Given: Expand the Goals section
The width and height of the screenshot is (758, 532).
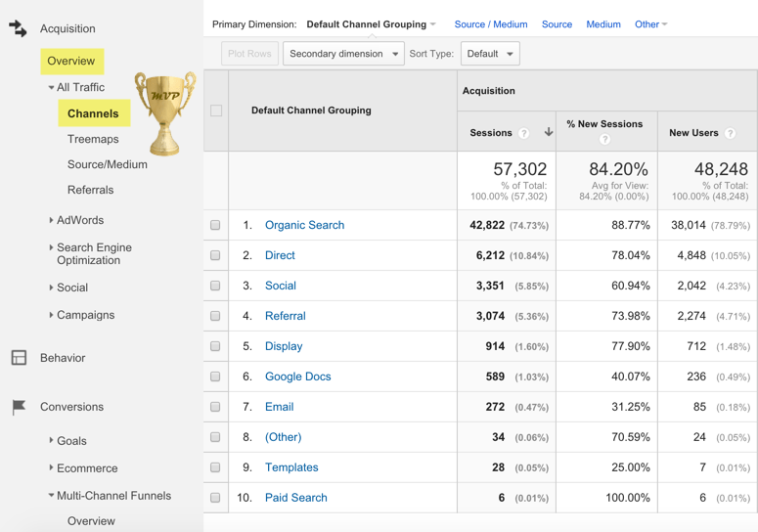Looking at the screenshot, I should tap(51, 440).
